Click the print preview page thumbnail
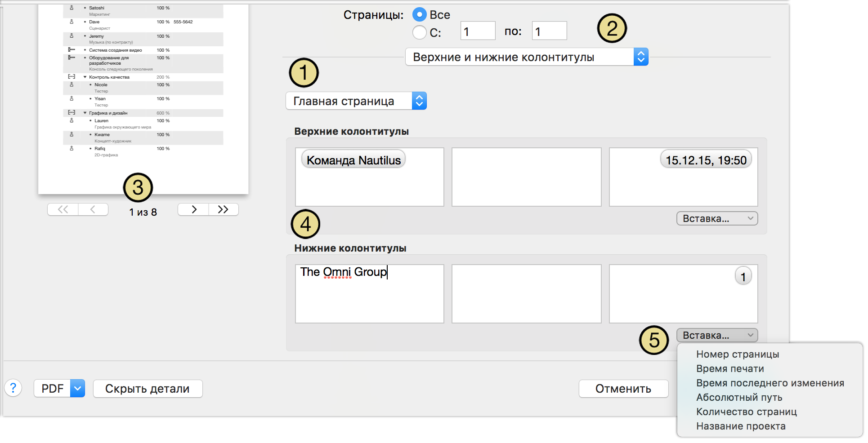This screenshot has height=443, width=868. 143,99
